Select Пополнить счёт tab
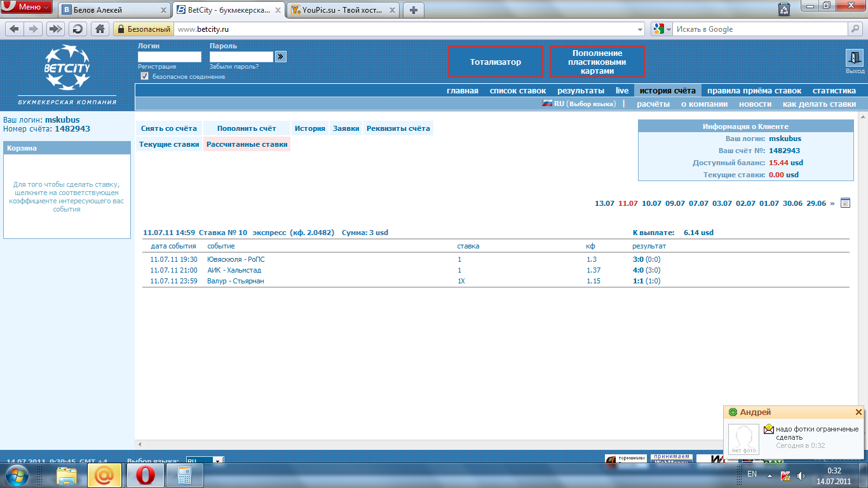This screenshot has width=868, height=488. 247,128
